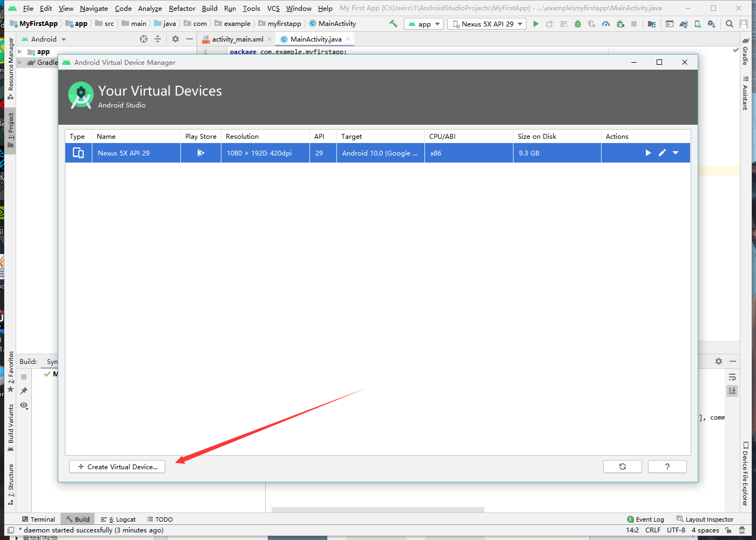This screenshot has width=756, height=540.
Task: Open the Layout Inspector
Action: (x=705, y=519)
